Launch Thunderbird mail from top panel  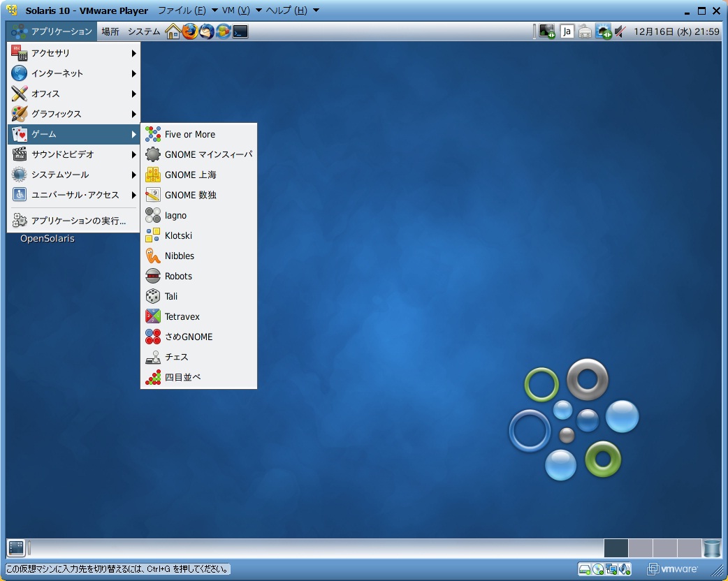tap(206, 31)
